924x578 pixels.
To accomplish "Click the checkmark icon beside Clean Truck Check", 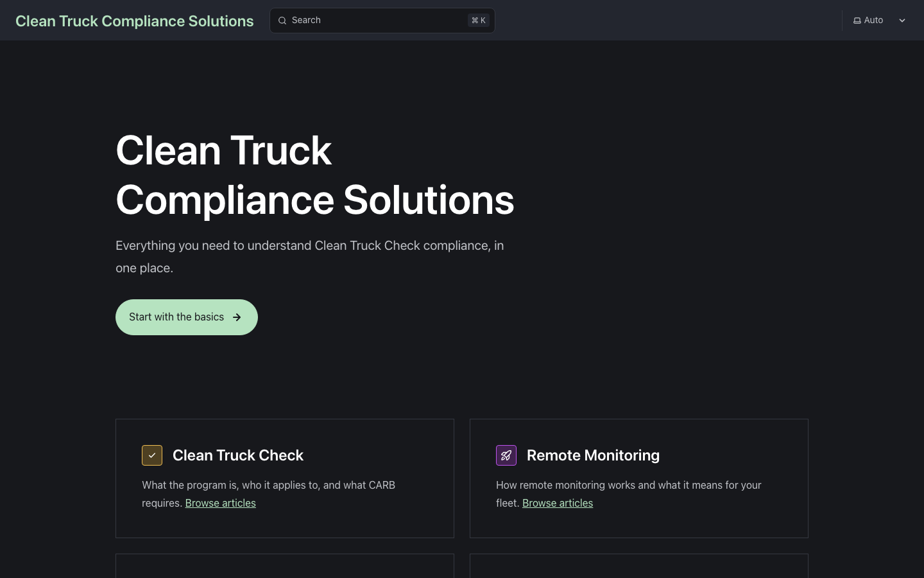I will [x=152, y=455].
